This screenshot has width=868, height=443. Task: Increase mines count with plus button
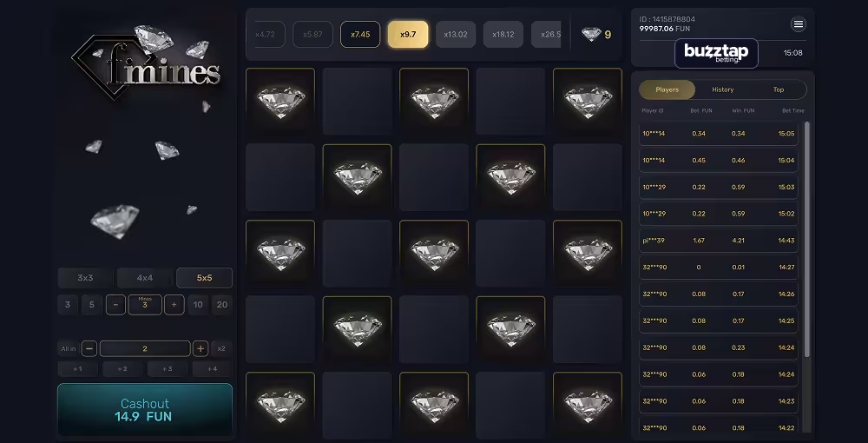point(174,305)
